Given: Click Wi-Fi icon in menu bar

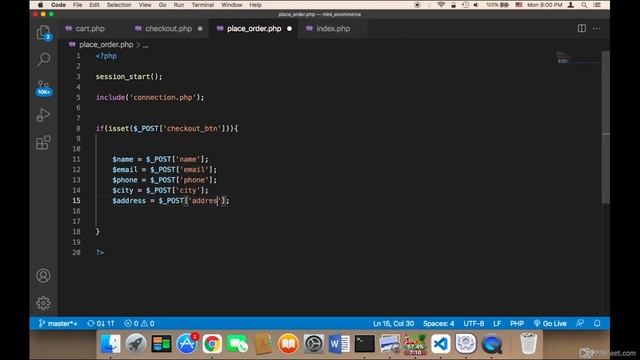Looking at the screenshot, I should (441, 5).
